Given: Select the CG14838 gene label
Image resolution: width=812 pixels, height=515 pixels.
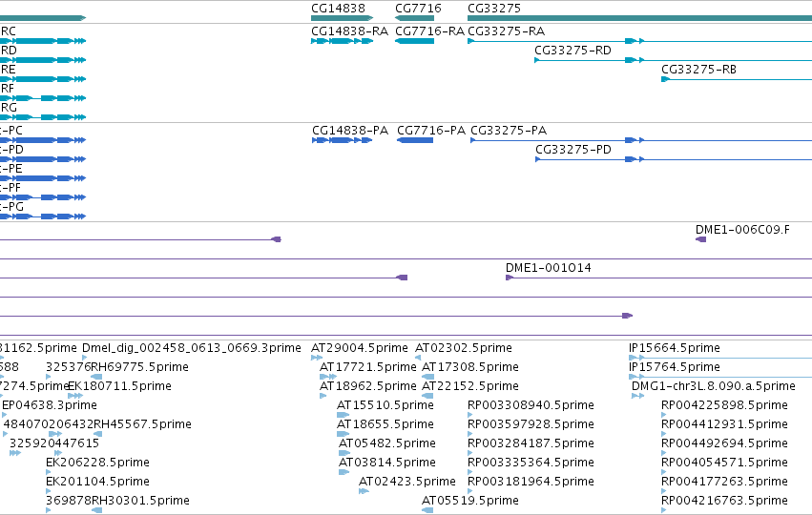Looking at the screenshot, I should (x=338, y=9).
